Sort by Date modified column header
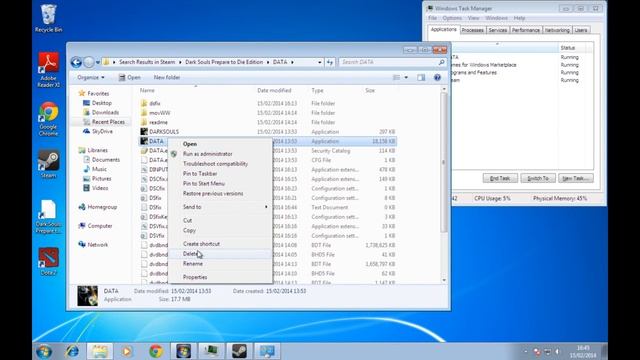640x360 pixels. click(x=274, y=90)
